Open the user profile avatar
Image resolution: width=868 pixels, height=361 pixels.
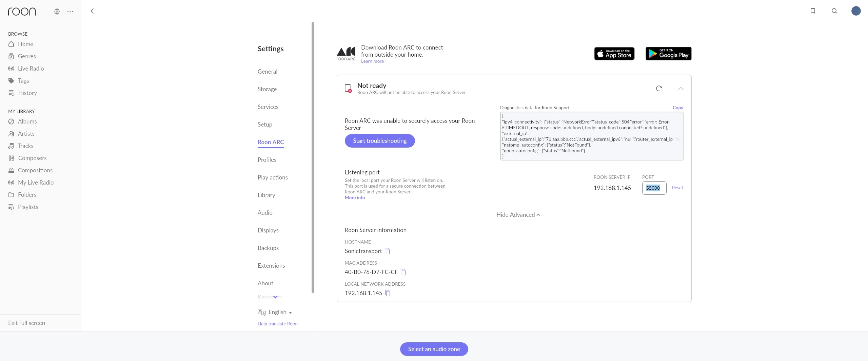[x=856, y=11]
